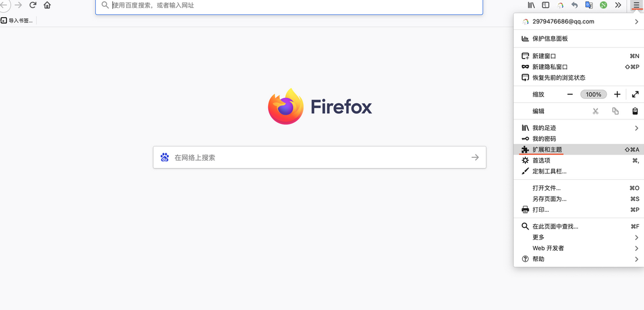The width and height of the screenshot is (644, 310).
Task: Decrease zoom with the minus button
Action: pos(569,94)
